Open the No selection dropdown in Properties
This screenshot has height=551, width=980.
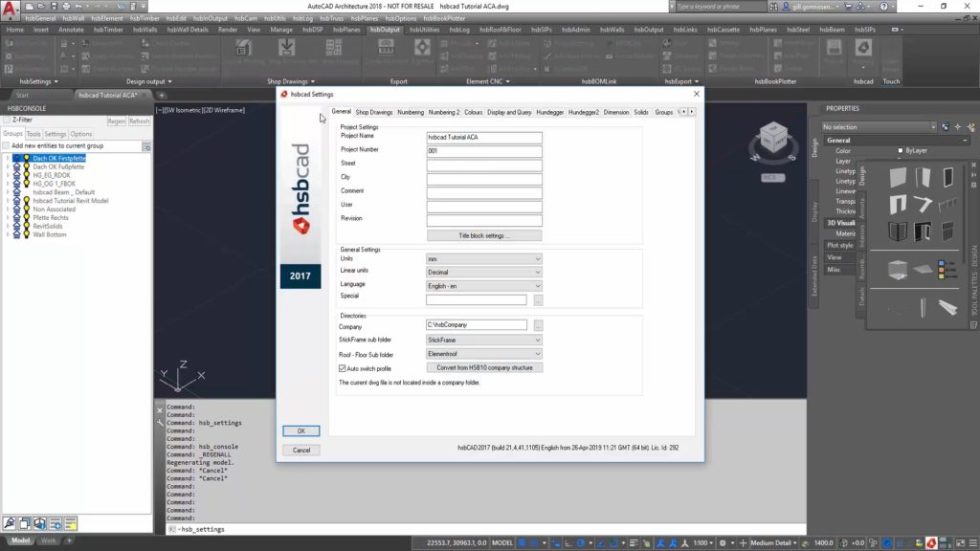[x=879, y=127]
